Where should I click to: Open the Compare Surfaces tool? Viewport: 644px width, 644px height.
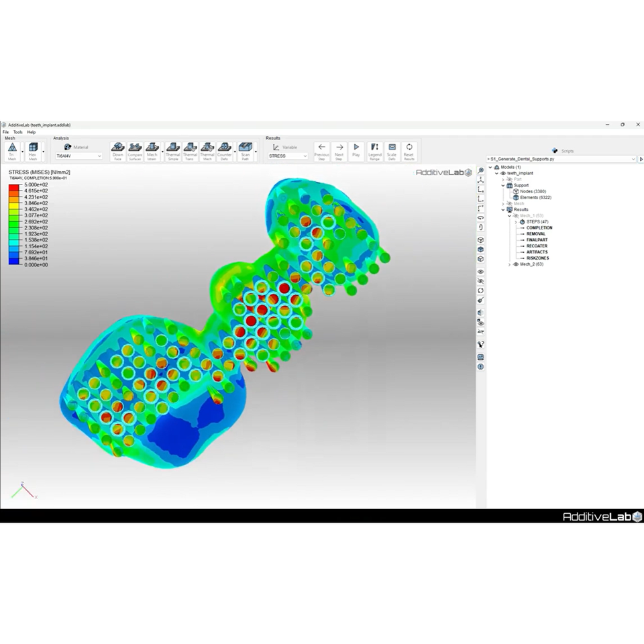(x=135, y=151)
